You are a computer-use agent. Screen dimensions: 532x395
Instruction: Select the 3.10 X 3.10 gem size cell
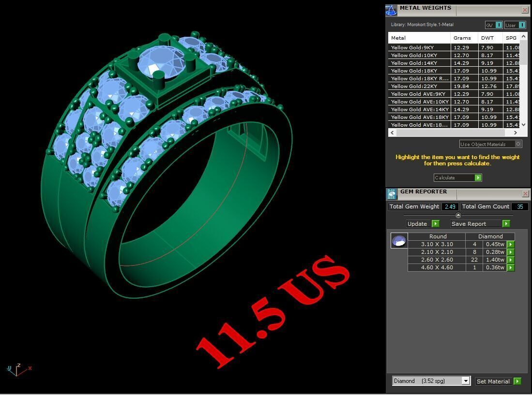[437, 244]
